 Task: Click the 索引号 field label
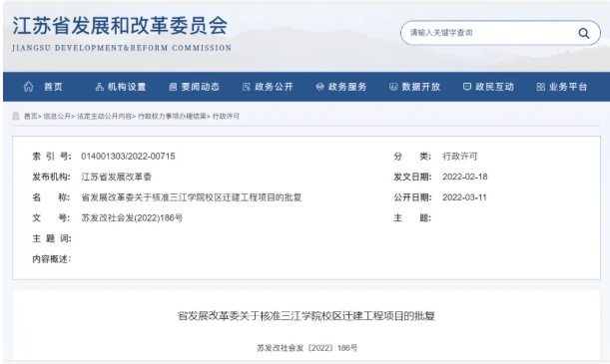(51, 157)
